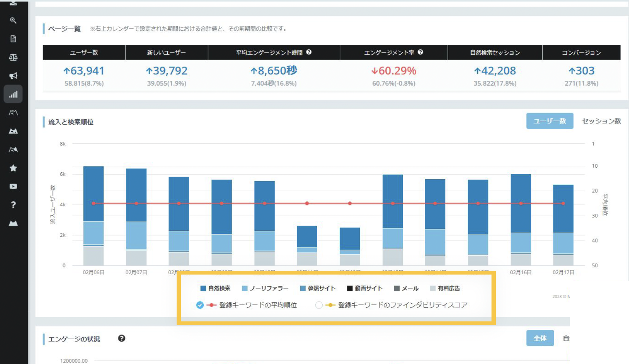Click help icon beside エンゲージメント率
The height and width of the screenshot is (364, 629).
(x=420, y=52)
